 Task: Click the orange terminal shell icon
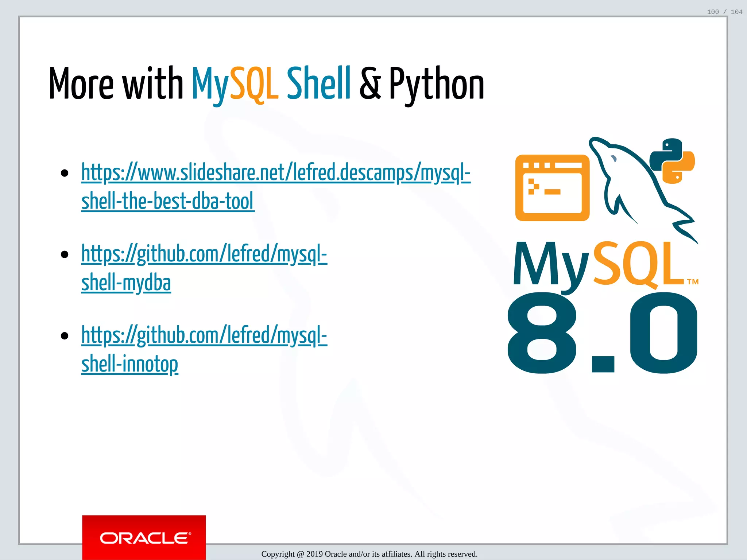552,188
